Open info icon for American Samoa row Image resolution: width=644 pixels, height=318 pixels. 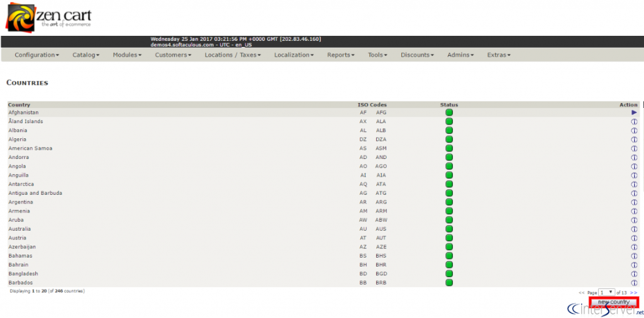(x=634, y=148)
